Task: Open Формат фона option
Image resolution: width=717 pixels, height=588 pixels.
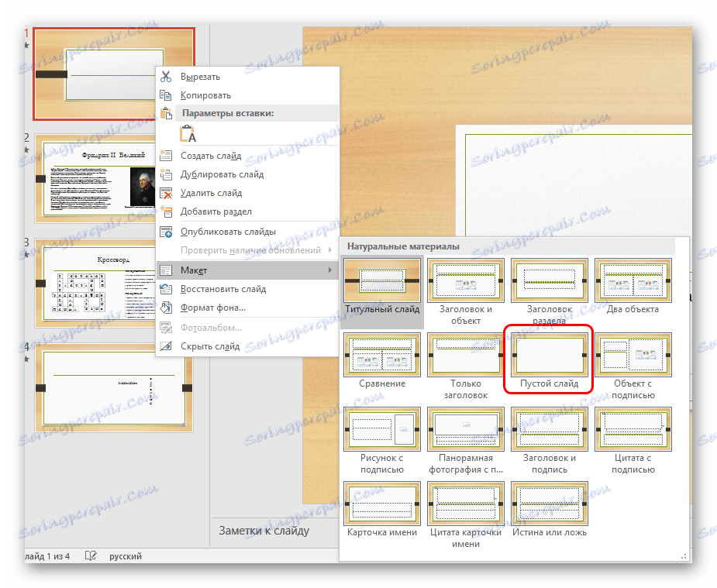Action: (x=212, y=308)
